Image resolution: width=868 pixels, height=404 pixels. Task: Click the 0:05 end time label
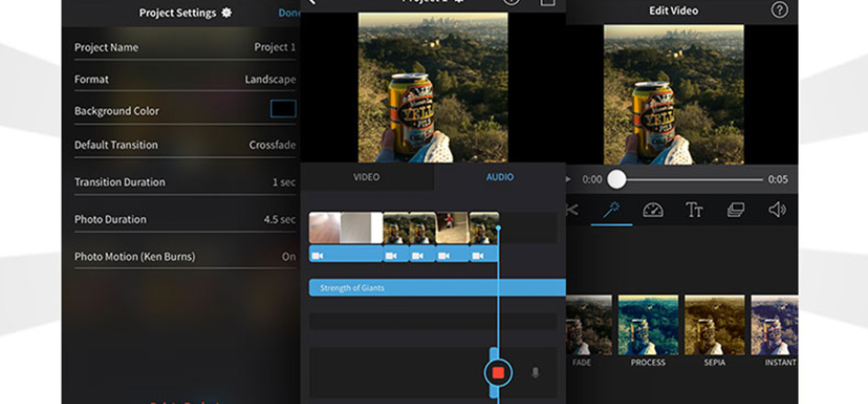click(x=778, y=179)
